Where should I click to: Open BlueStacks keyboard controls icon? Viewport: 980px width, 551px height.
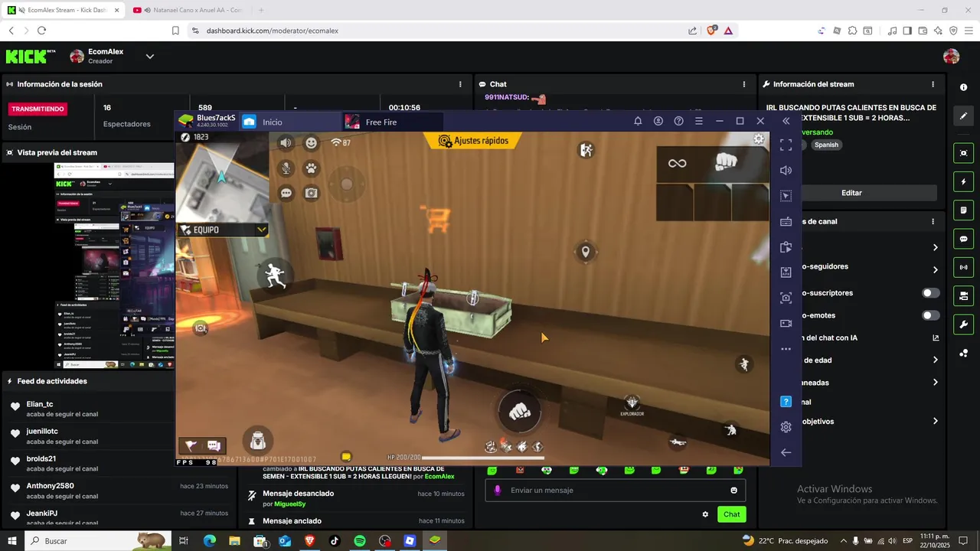(x=786, y=222)
